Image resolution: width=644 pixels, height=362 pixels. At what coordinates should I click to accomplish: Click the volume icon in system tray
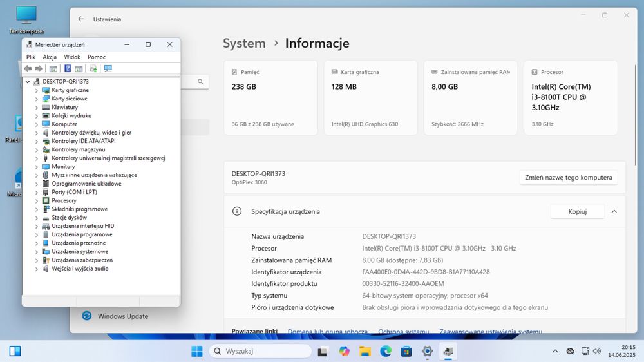[597, 351]
